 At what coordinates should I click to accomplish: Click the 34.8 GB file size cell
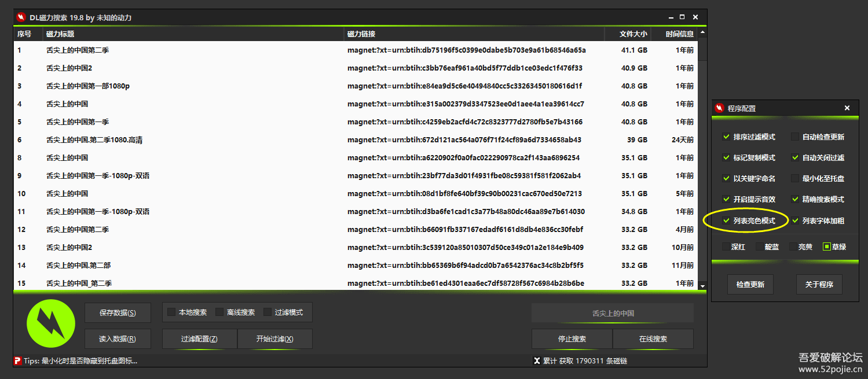click(634, 212)
